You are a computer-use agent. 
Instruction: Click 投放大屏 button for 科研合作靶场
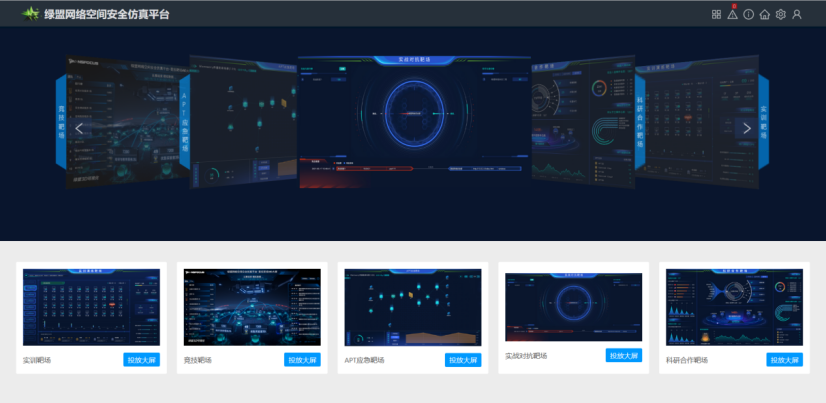pos(784,360)
